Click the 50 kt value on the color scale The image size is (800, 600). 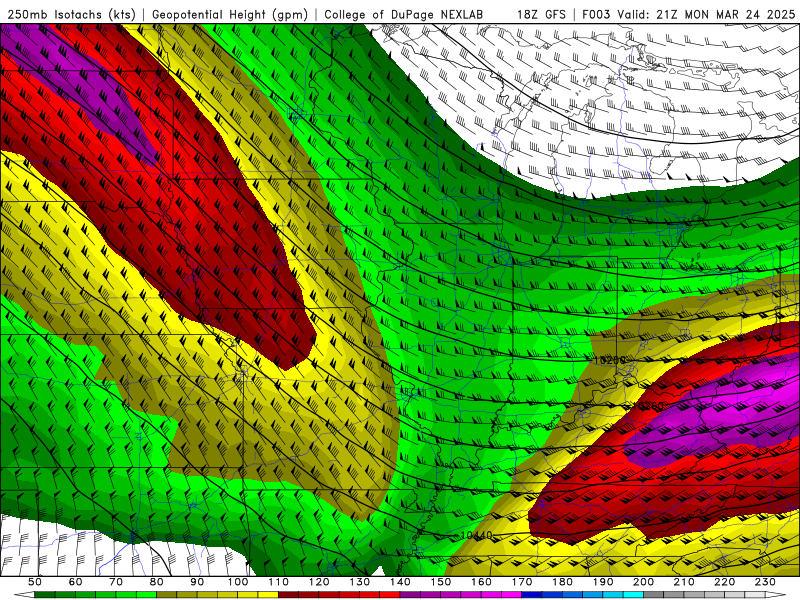pos(35,582)
